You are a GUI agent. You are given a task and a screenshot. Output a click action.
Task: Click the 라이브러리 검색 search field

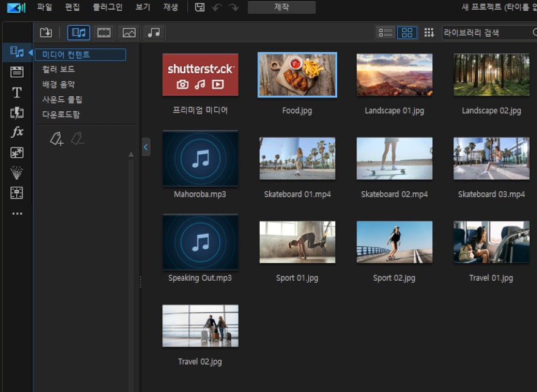(488, 33)
